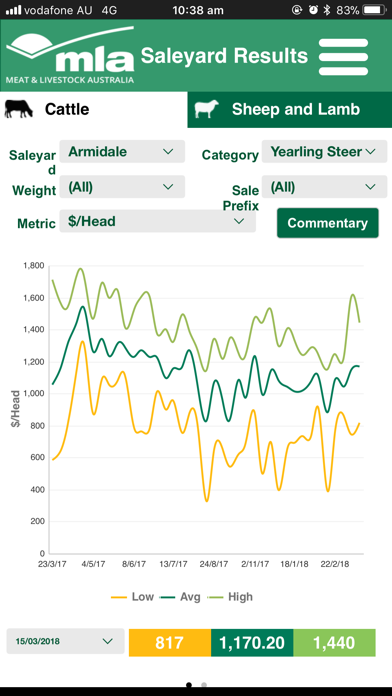Tap the battery icon in status bar
The height and width of the screenshot is (696, 392).
coord(375,10)
